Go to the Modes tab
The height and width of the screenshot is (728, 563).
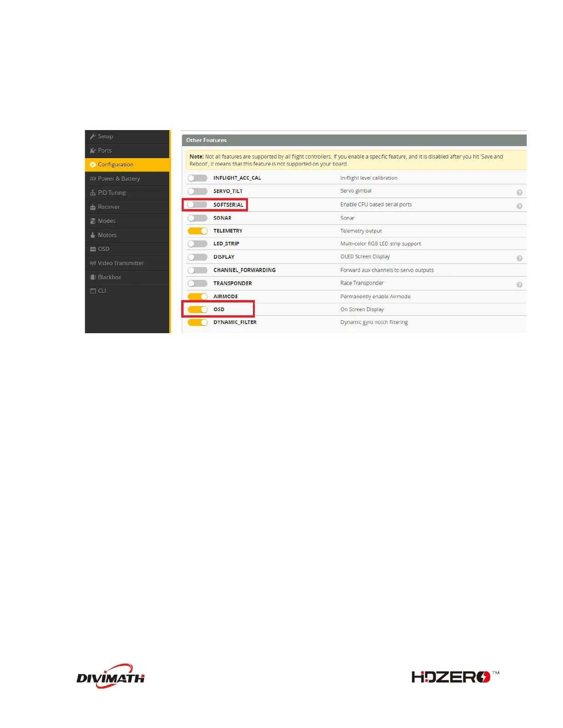tap(127, 221)
